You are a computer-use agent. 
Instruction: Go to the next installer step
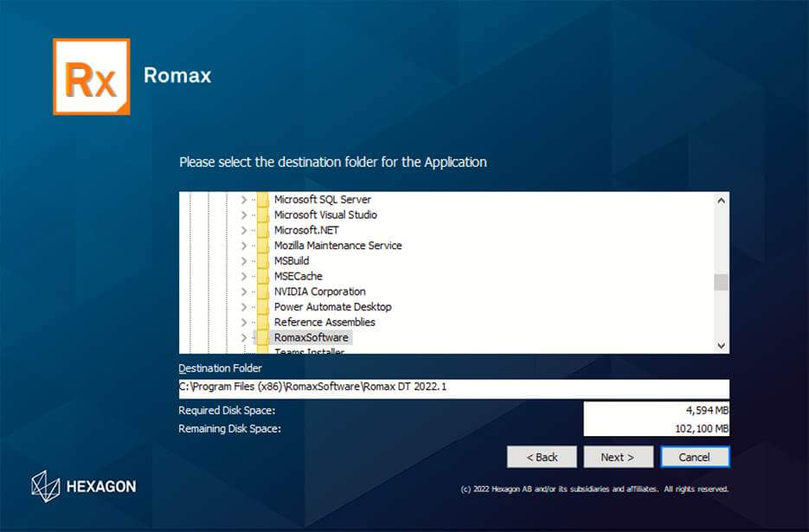pyautogui.click(x=617, y=457)
